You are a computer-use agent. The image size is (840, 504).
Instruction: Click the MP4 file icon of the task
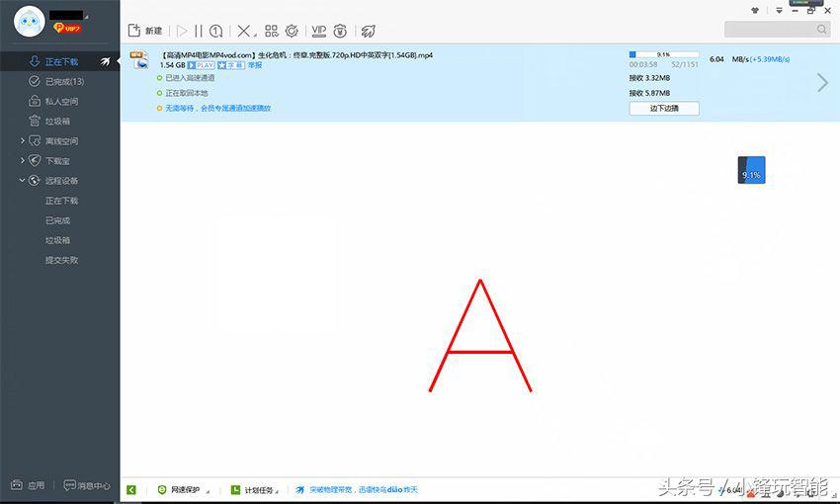pos(139,60)
